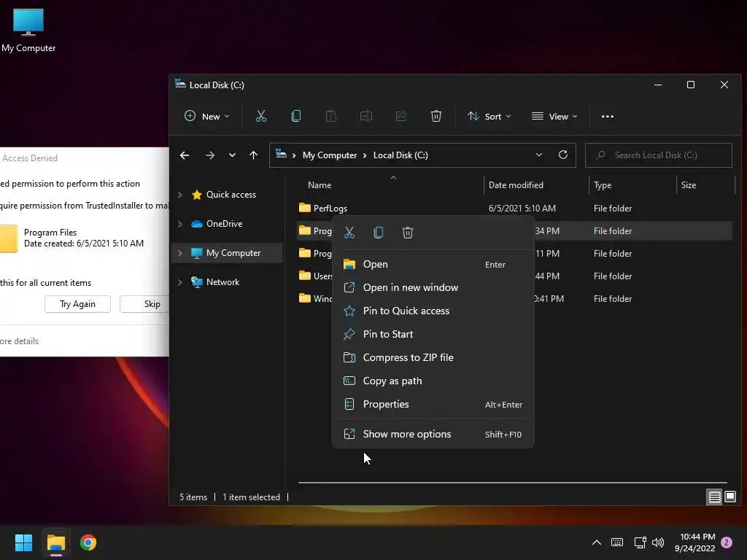Click File Explorer on the taskbar
Screen dimensions: 747x560
55,542
